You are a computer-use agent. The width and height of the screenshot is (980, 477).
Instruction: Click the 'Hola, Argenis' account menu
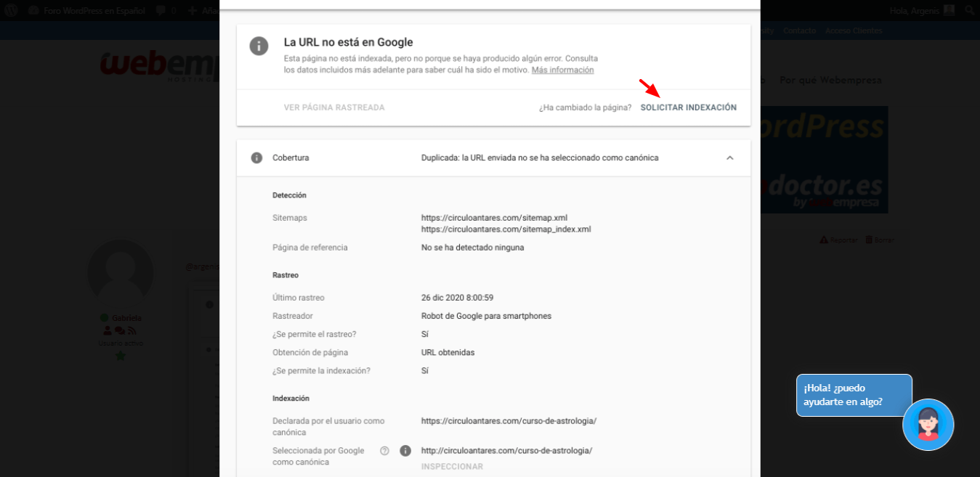coord(923,10)
